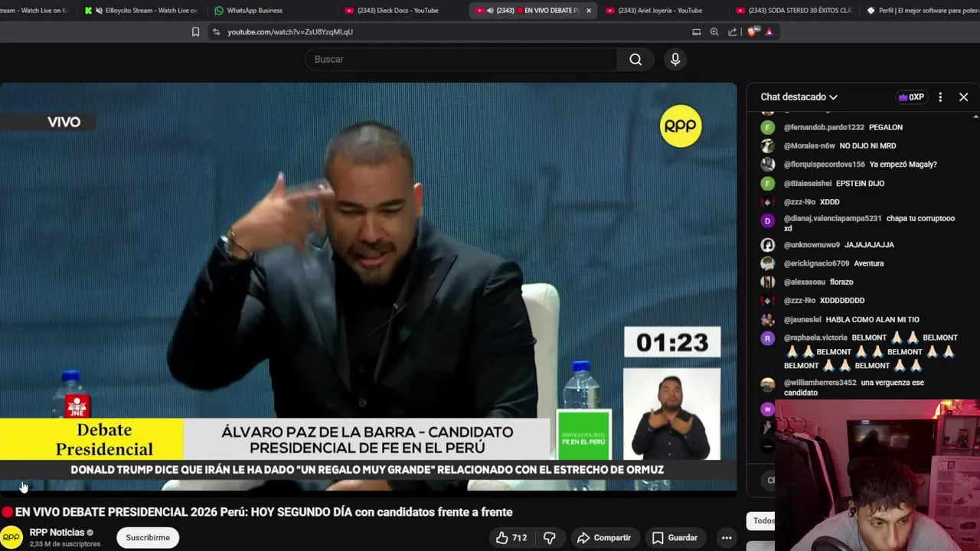Click the 0XP badge in chat header
The image size is (980, 551).
pos(911,97)
